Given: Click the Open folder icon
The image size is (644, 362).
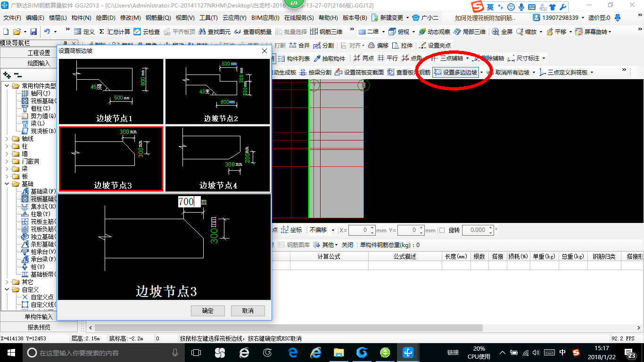Looking at the screenshot, I should (17, 32).
